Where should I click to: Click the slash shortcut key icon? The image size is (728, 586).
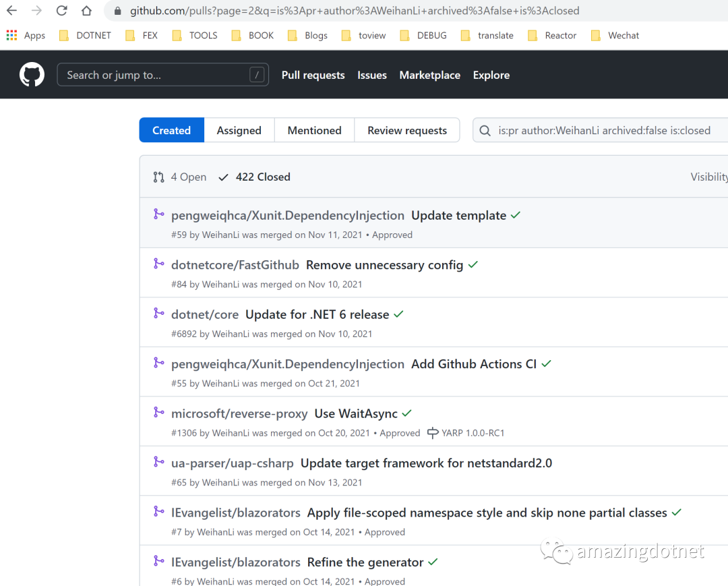[x=257, y=75]
